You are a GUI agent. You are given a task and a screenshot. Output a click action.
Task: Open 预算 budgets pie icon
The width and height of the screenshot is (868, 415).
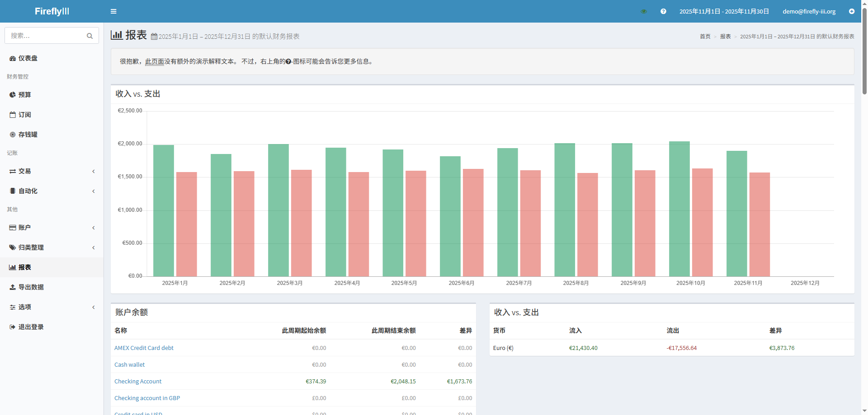(13, 95)
